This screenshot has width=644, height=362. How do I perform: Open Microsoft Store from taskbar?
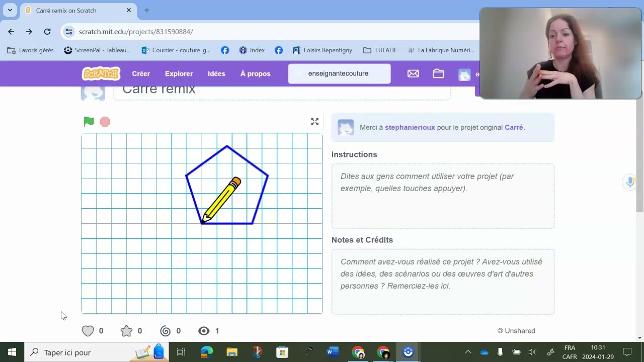282,352
